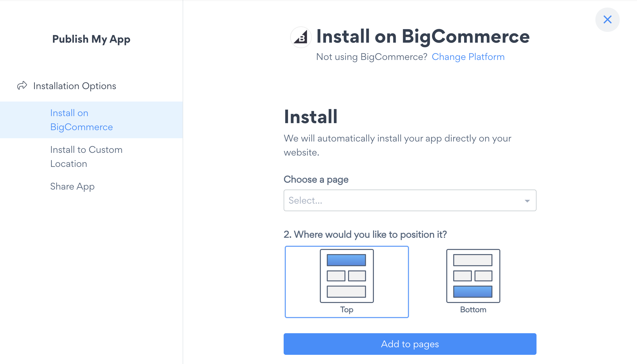Click the Add to pages button

tap(410, 344)
